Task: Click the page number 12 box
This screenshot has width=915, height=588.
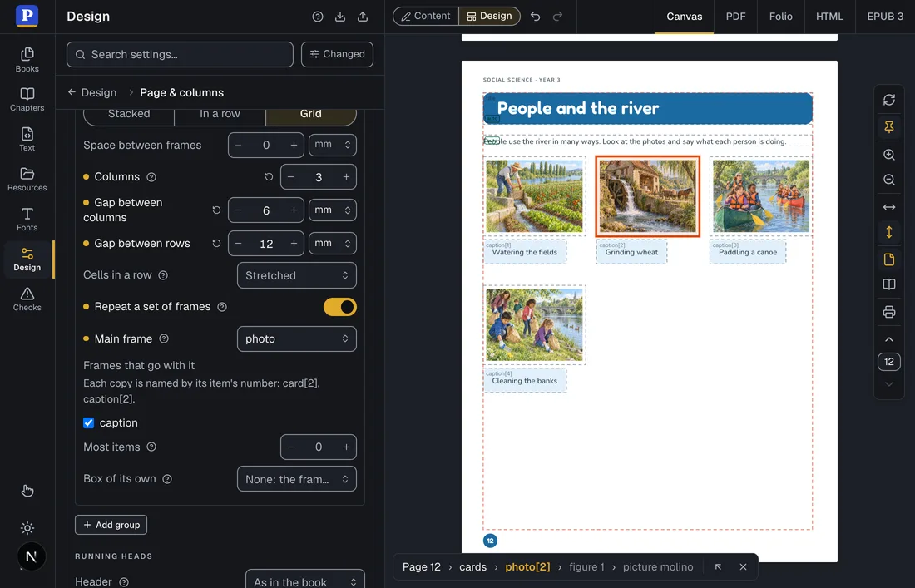Action: click(x=888, y=362)
